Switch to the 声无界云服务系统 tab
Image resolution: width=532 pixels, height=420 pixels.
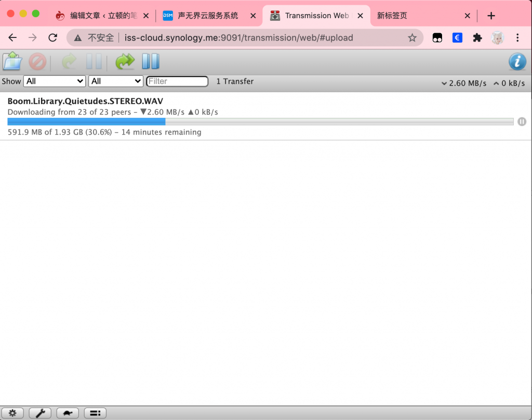(x=208, y=16)
